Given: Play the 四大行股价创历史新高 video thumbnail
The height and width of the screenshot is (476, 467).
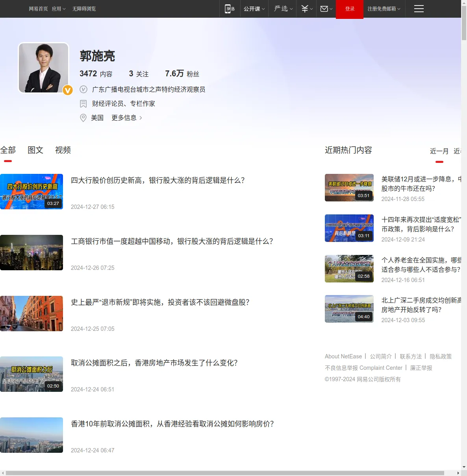Looking at the screenshot, I should pyautogui.click(x=32, y=192).
